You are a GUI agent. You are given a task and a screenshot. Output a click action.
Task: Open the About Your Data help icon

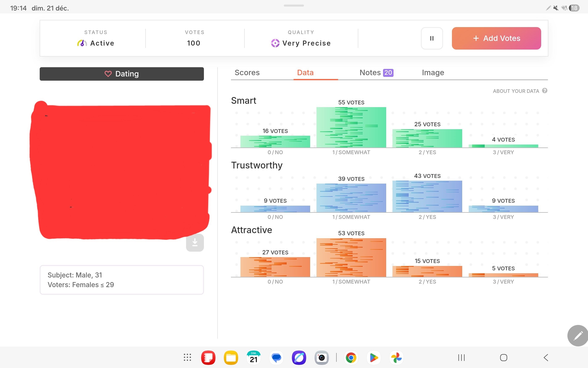coord(545,91)
